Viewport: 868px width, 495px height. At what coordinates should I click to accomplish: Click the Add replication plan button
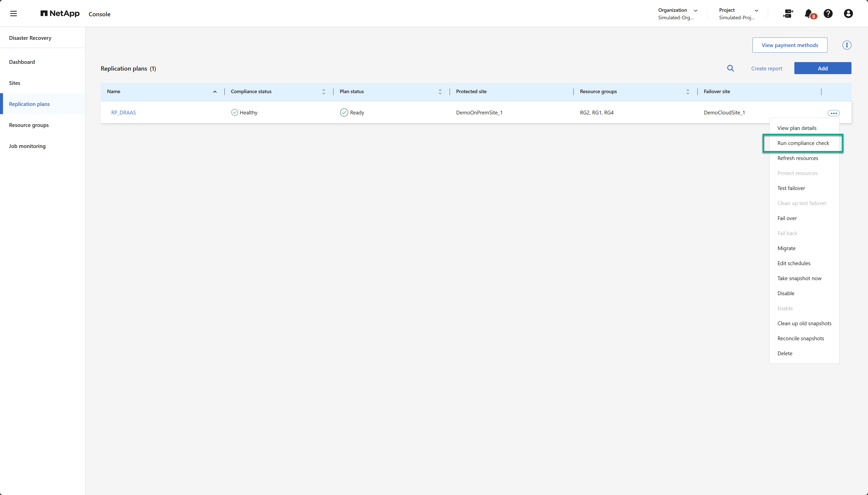pos(822,68)
